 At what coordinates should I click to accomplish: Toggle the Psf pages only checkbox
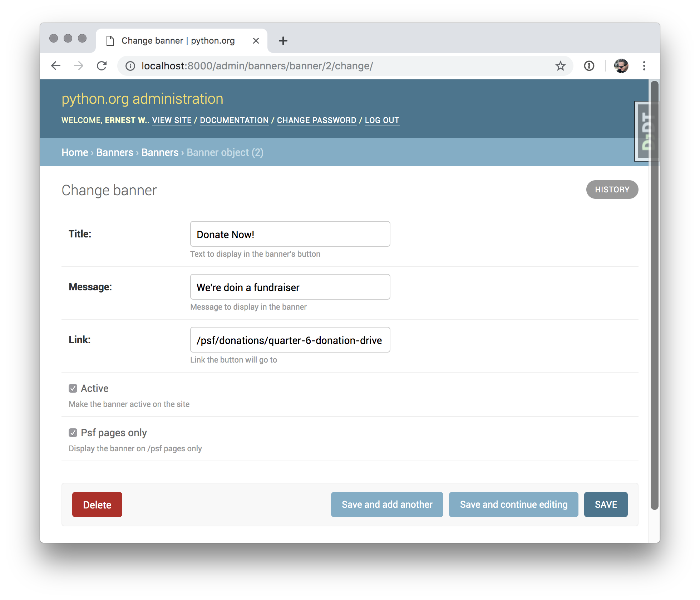73,433
